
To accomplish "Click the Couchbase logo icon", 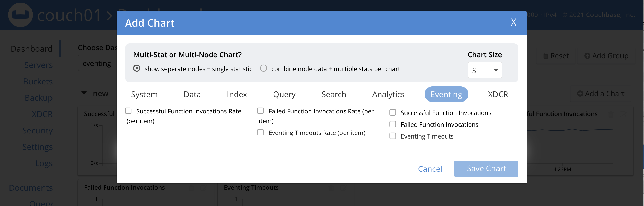I will click(20, 15).
